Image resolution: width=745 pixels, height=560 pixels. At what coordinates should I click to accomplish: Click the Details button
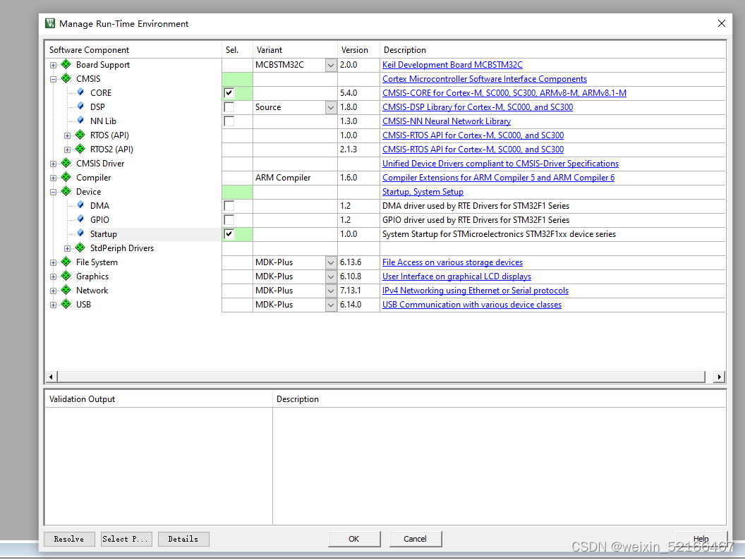coord(183,539)
